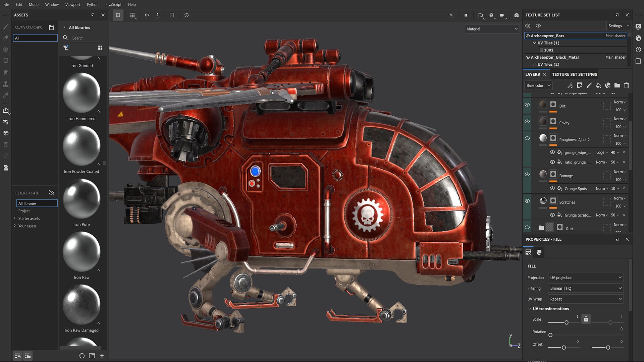The width and height of the screenshot is (644, 362).
Task: Open the UV projection dropdown
Action: [586, 278]
